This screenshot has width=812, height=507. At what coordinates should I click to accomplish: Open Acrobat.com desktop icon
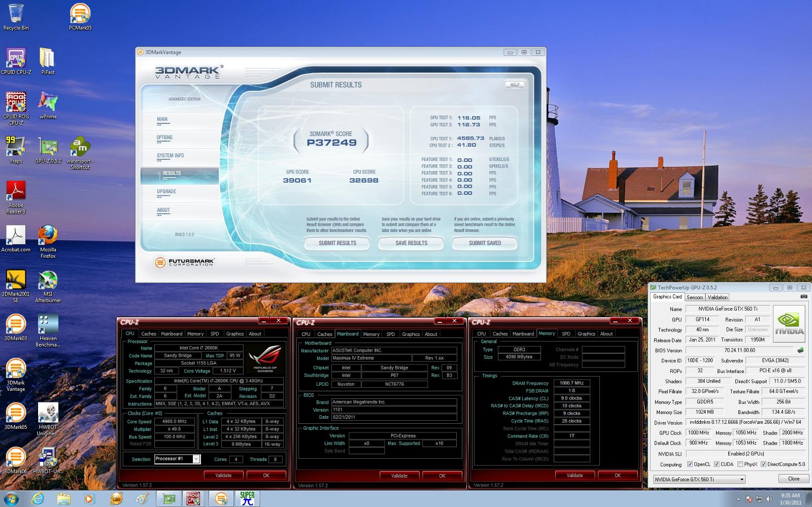click(x=16, y=239)
